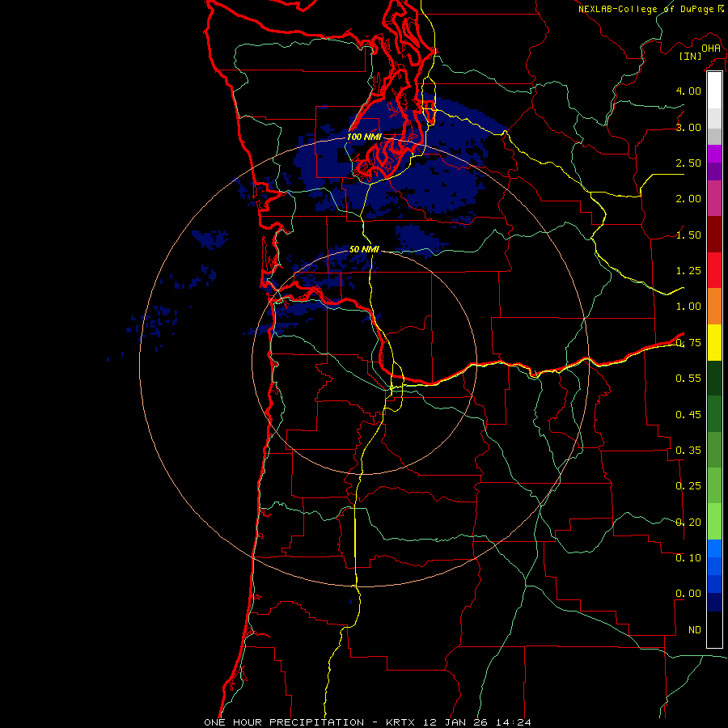Image resolution: width=728 pixels, height=728 pixels.
Task: Click the 1.25 legend value
Action: click(688, 271)
